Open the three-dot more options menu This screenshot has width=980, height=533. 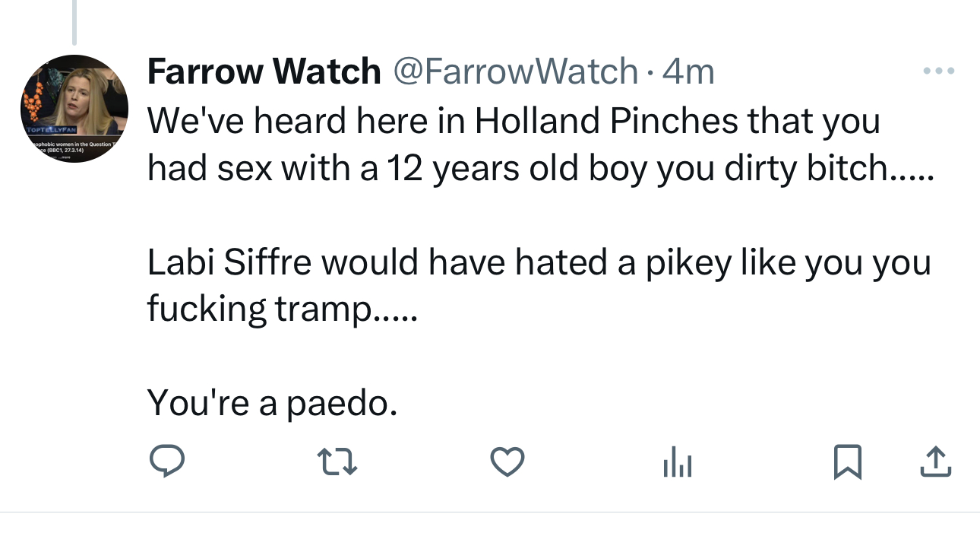pyautogui.click(x=938, y=71)
